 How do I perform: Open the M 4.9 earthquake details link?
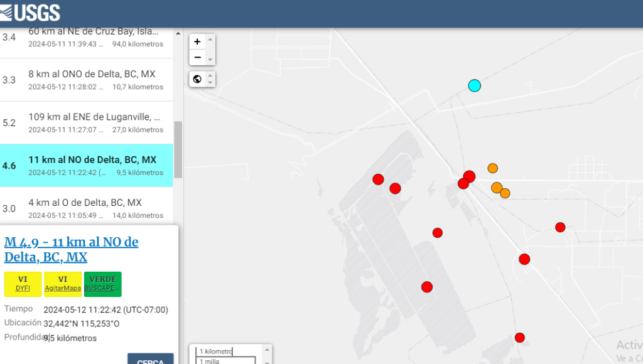71,249
